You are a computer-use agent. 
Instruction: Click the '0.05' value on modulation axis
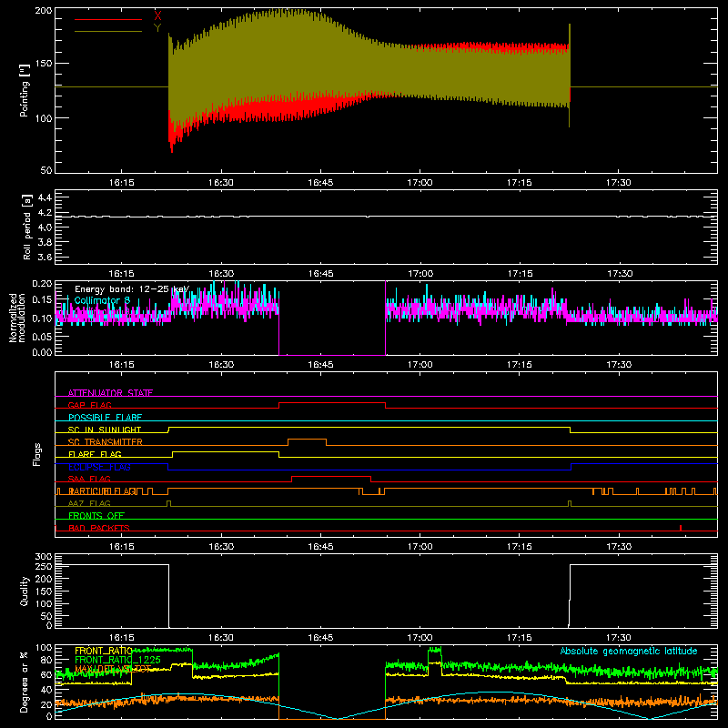pyautogui.click(x=42, y=336)
